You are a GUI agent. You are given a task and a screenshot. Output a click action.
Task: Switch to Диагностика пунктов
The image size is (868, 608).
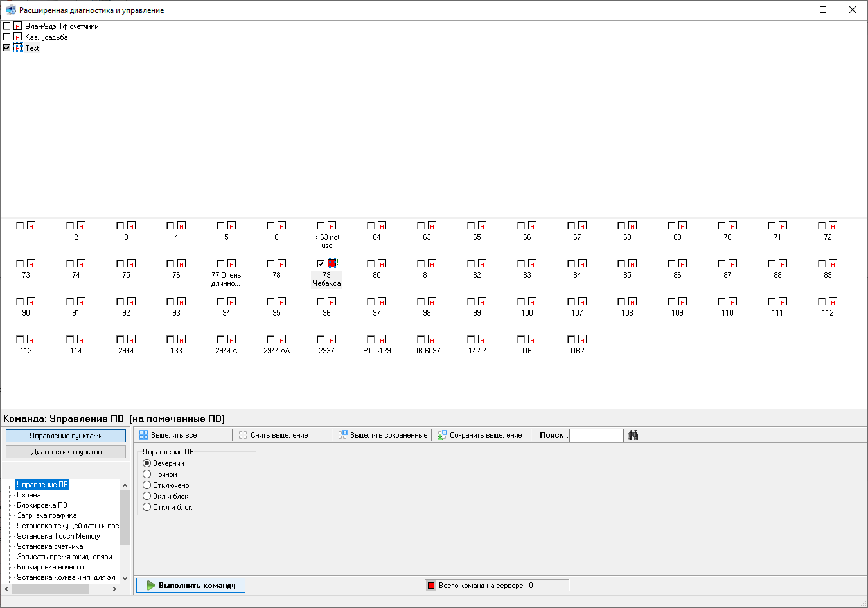pyautogui.click(x=66, y=452)
